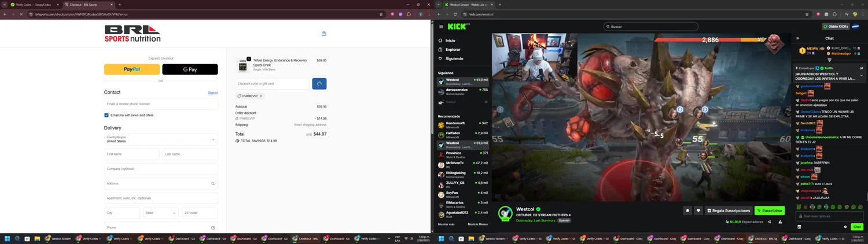Uncheck Email me with news and offers

[x=106, y=115]
